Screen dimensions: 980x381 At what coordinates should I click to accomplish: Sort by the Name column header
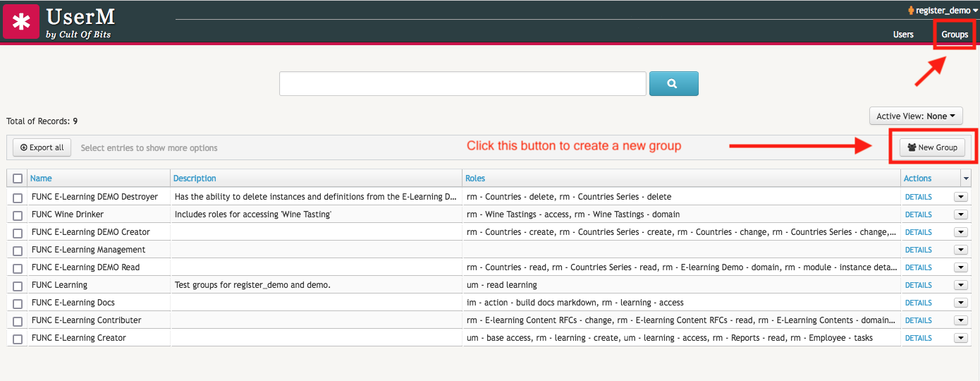41,179
